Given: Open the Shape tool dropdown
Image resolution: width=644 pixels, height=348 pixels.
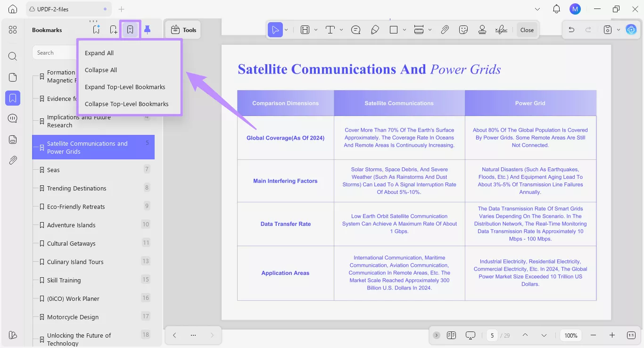Looking at the screenshot, I should [404, 29].
